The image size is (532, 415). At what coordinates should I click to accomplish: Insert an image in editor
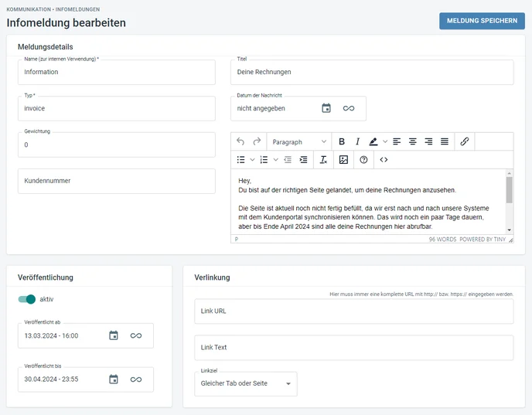(x=343, y=160)
